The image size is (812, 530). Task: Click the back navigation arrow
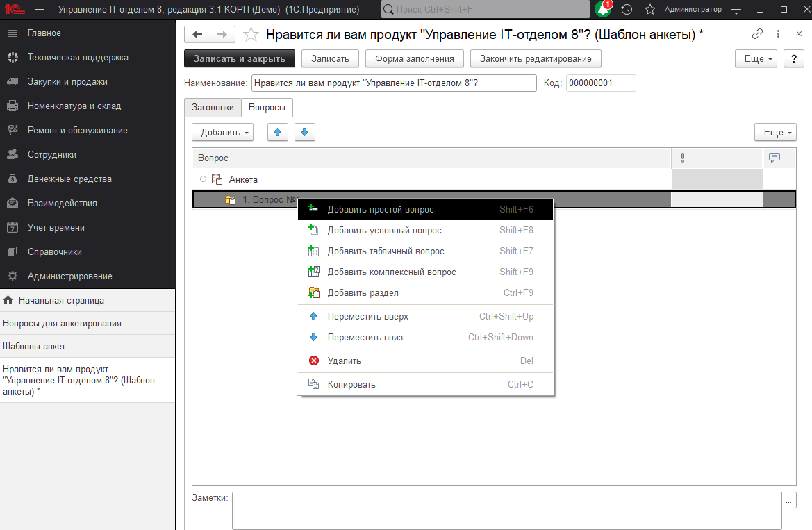point(197,35)
